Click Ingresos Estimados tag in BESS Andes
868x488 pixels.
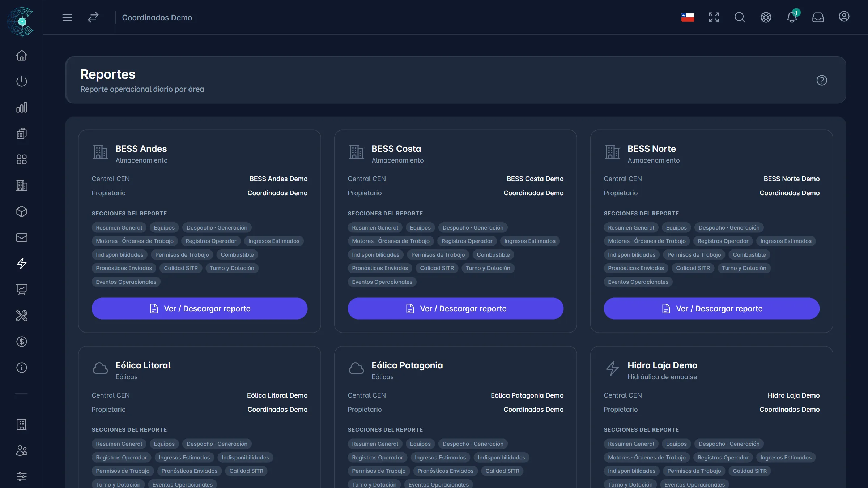click(274, 241)
